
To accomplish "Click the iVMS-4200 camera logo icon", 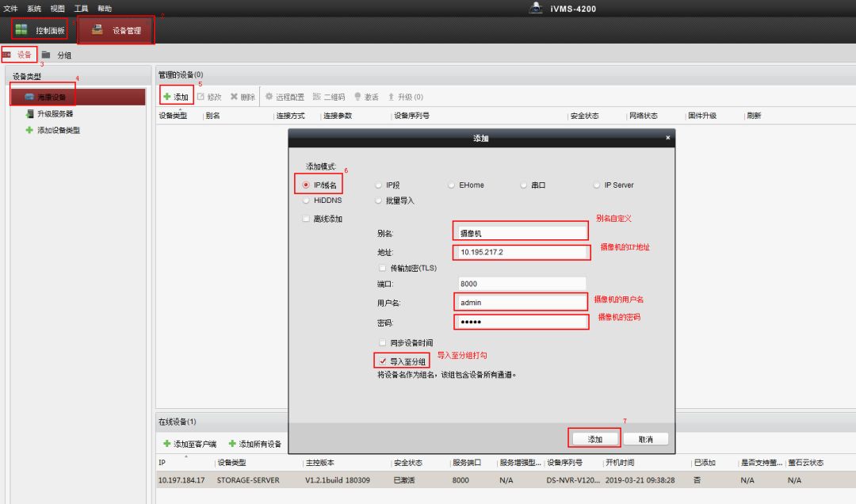I will click(536, 8).
